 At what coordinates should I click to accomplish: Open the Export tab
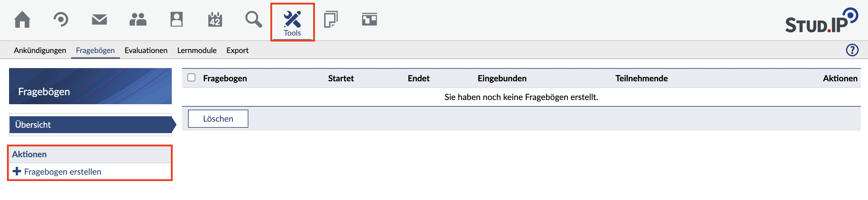point(237,51)
